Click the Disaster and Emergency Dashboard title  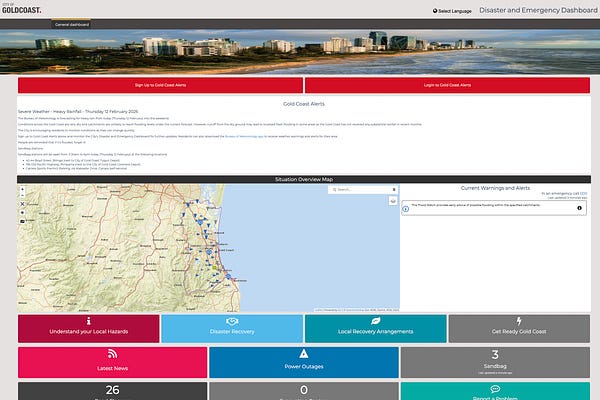[538, 10]
